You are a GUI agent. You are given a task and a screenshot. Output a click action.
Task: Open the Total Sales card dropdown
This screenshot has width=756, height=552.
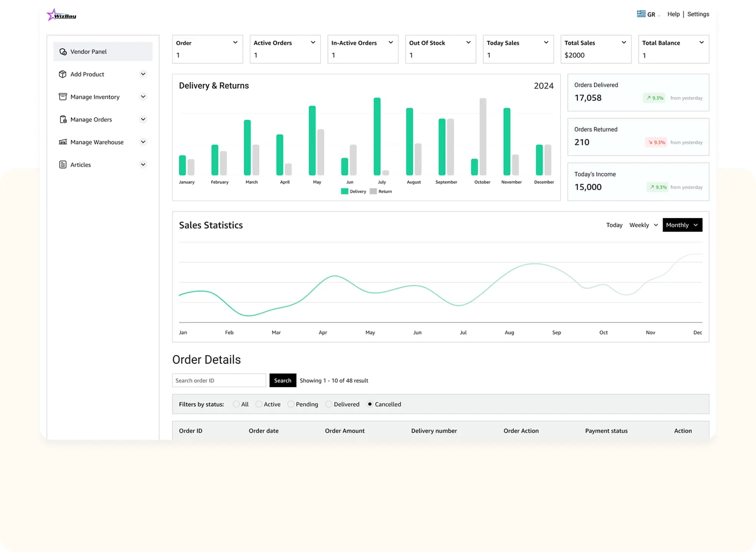623,43
